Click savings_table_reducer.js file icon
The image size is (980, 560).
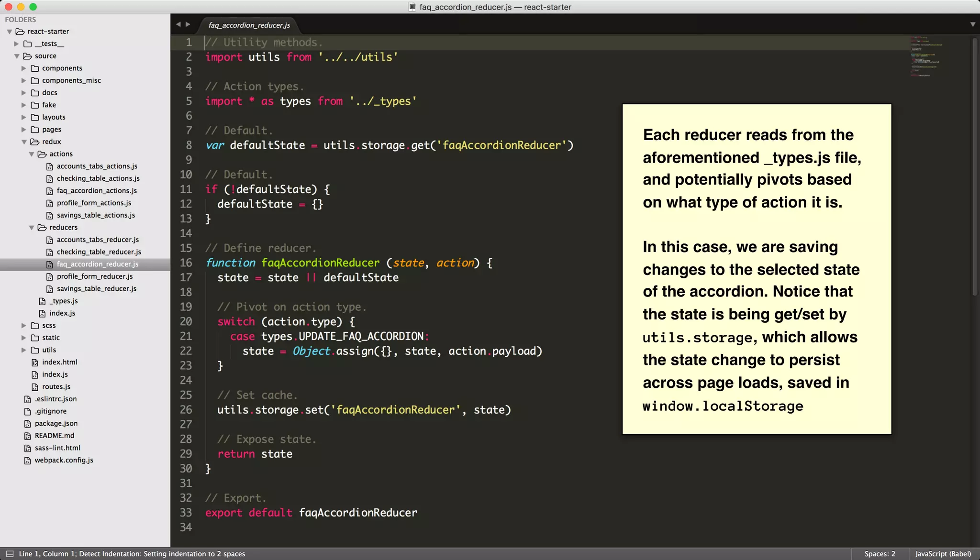pos(49,289)
